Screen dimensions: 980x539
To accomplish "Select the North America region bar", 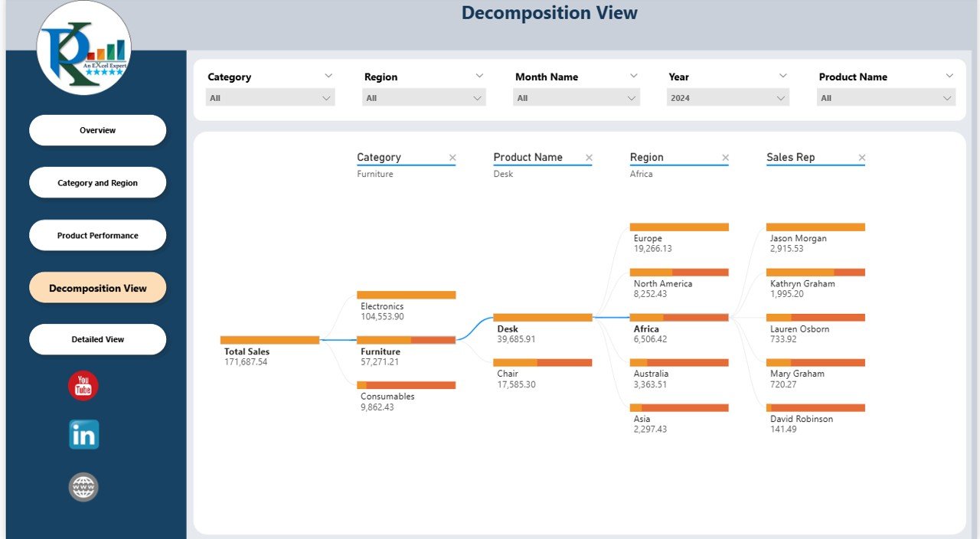I will click(679, 272).
